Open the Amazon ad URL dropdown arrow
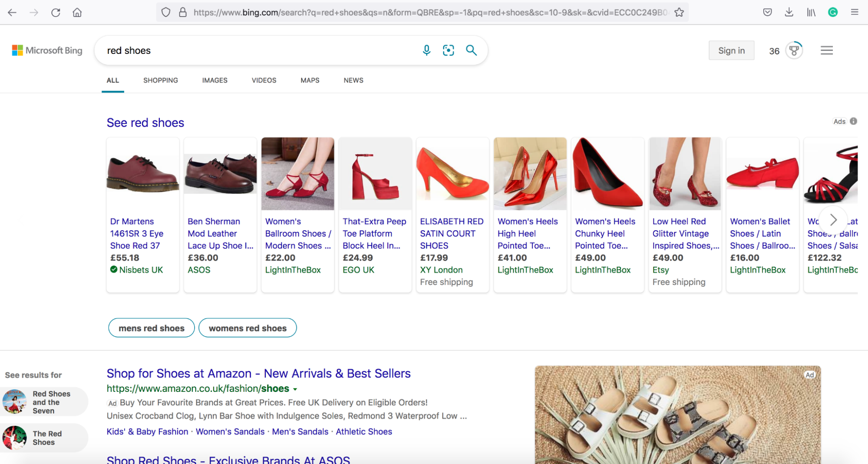Image resolution: width=868 pixels, height=464 pixels. tap(295, 389)
